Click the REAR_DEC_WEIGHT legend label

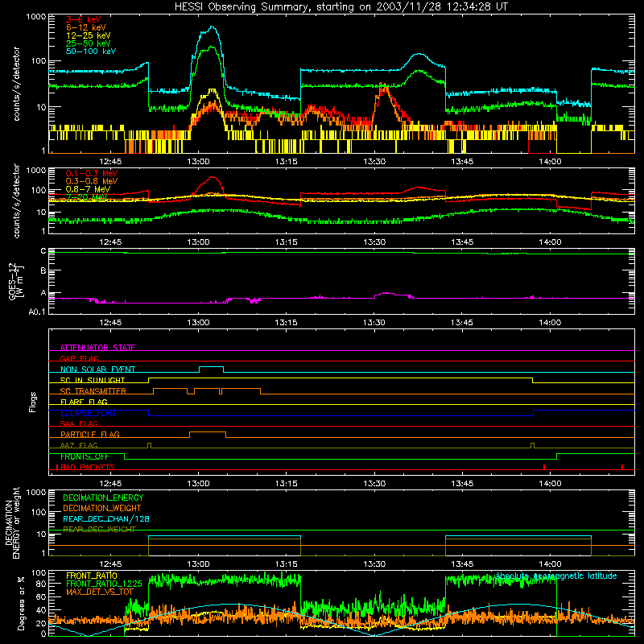pos(99,530)
